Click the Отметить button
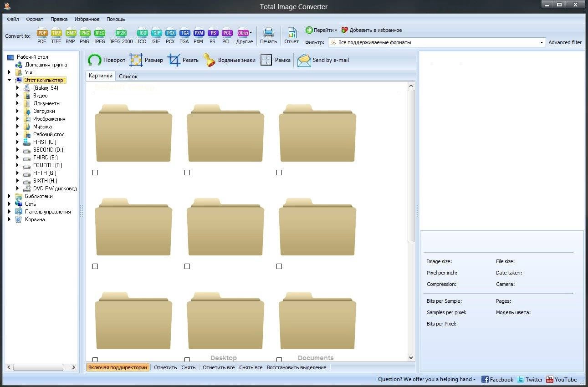588x387 pixels. pos(165,367)
